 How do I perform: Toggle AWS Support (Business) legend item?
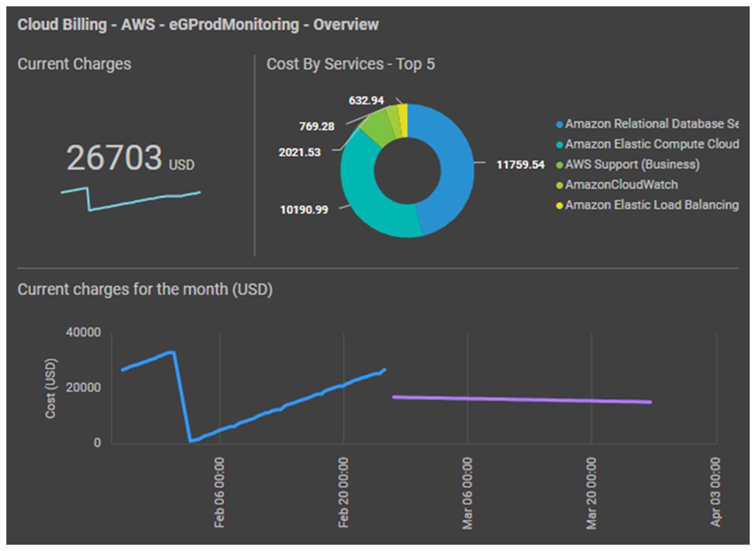tap(630, 165)
